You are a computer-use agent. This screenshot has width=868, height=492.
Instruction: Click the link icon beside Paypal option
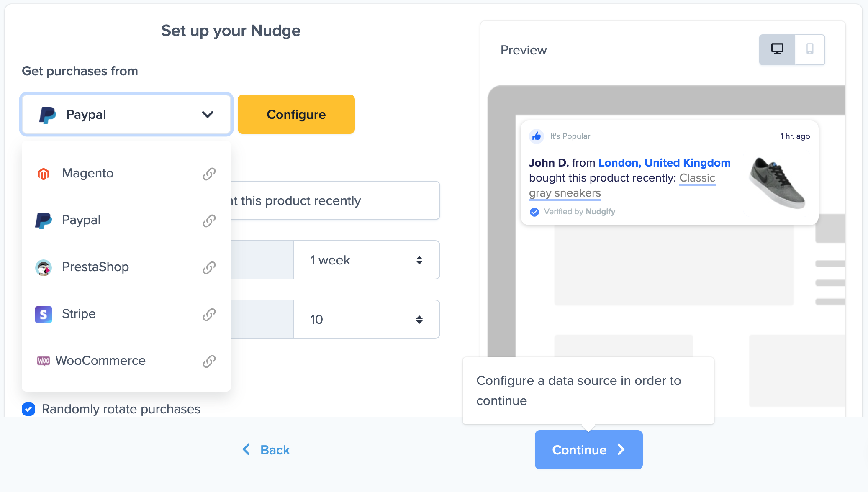pos(209,220)
